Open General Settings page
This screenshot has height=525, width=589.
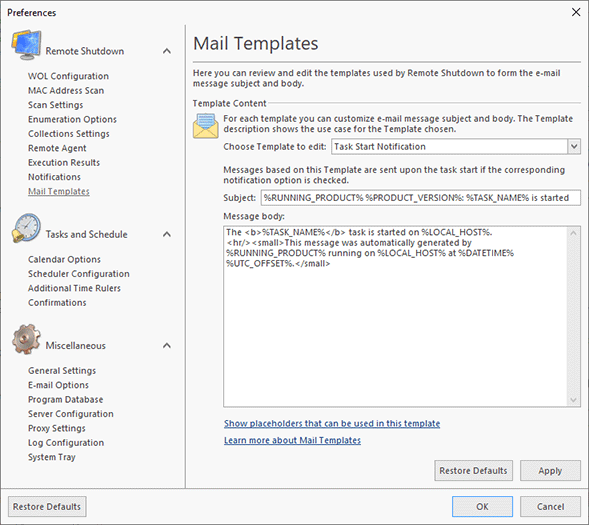tap(62, 371)
